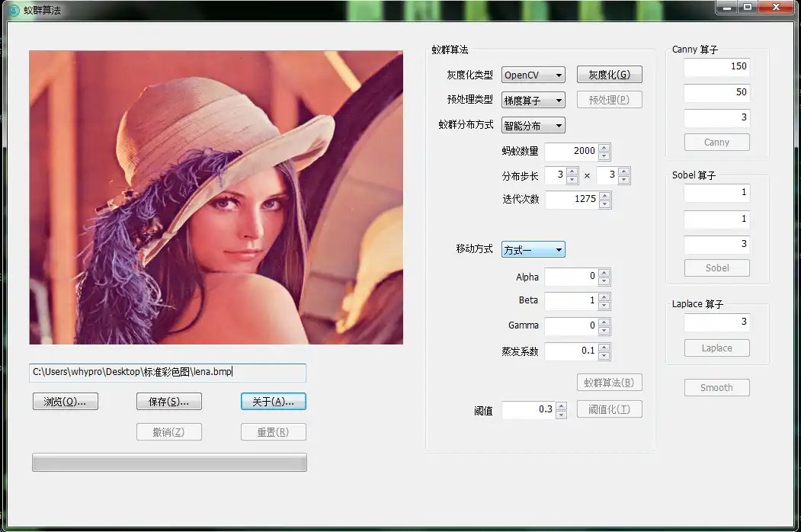Decrease 蚂蚁数量 with down arrow
This screenshot has width=801, height=532.
point(604,155)
